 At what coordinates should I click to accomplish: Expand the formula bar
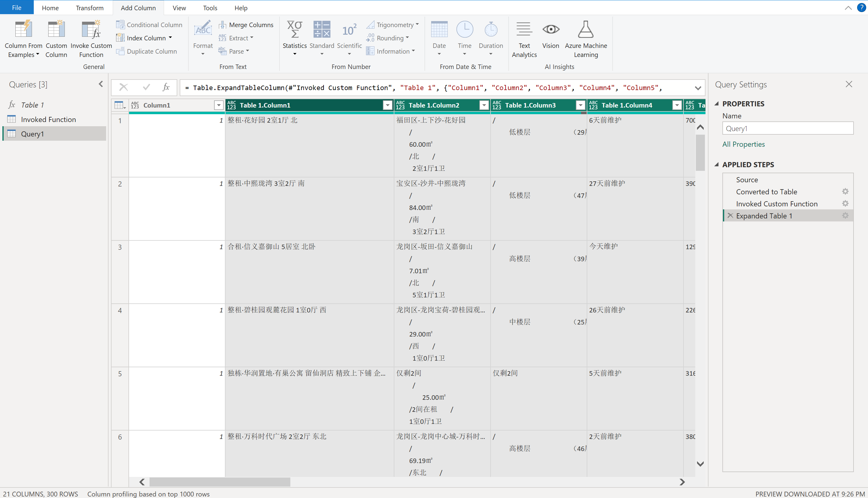point(698,88)
